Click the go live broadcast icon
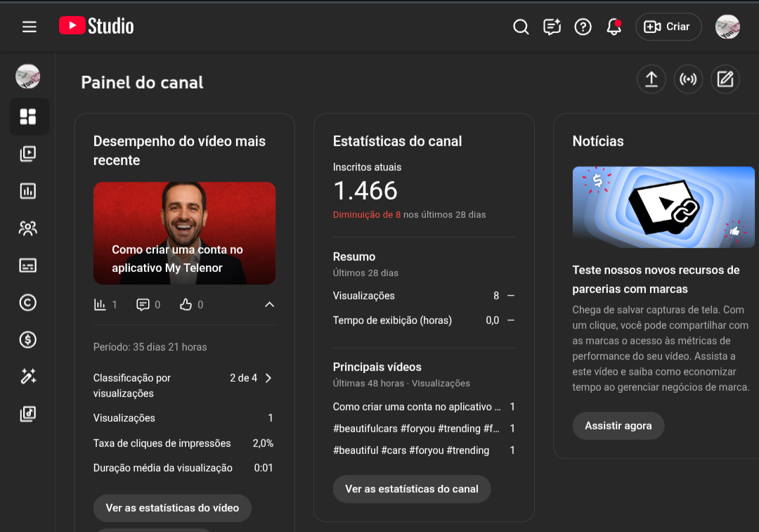 688,79
